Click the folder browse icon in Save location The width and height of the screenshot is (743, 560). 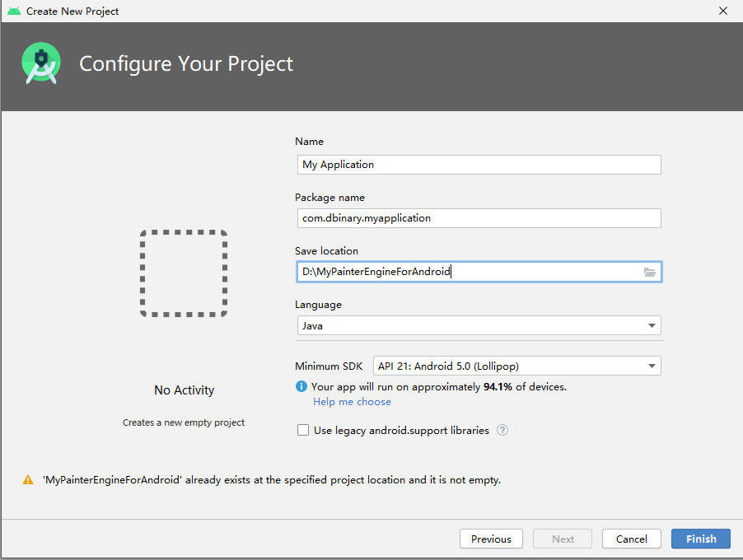650,272
